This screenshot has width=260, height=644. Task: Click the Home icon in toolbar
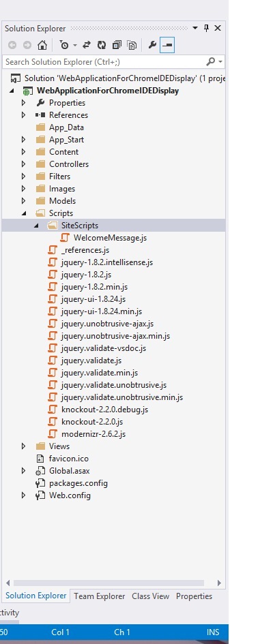click(42, 45)
